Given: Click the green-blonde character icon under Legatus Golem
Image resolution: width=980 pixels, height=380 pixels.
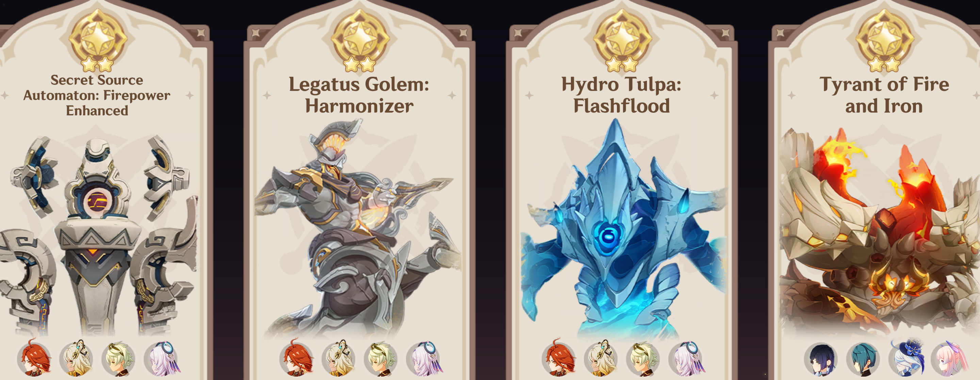Looking at the screenshot, I should point(381,358).
